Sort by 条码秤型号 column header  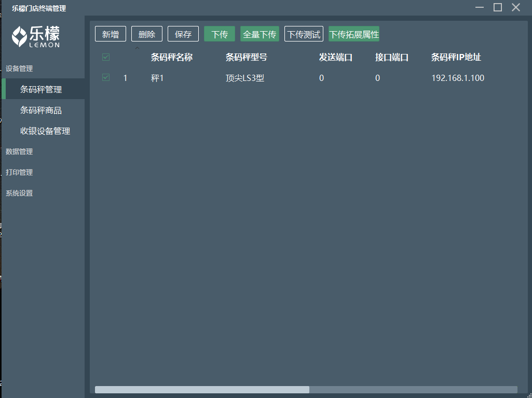[x=247, y=58]
